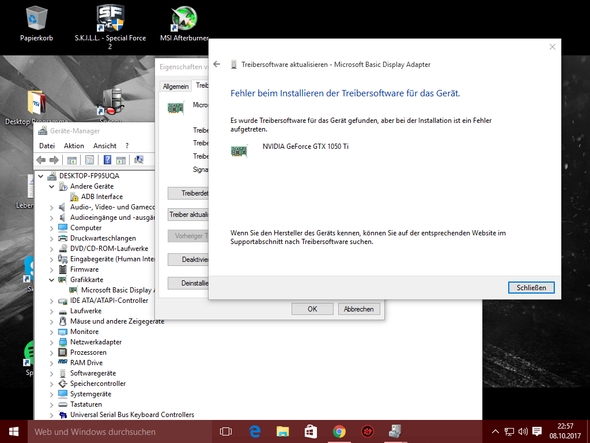Launch Microsoft Edge from the taskbar

tap(255, 432)
